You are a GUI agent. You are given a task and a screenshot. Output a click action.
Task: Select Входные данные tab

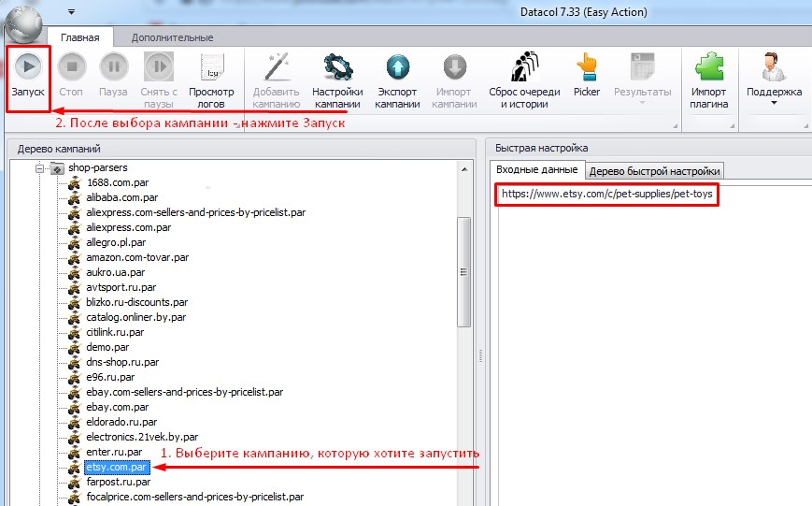coord(537,169)
